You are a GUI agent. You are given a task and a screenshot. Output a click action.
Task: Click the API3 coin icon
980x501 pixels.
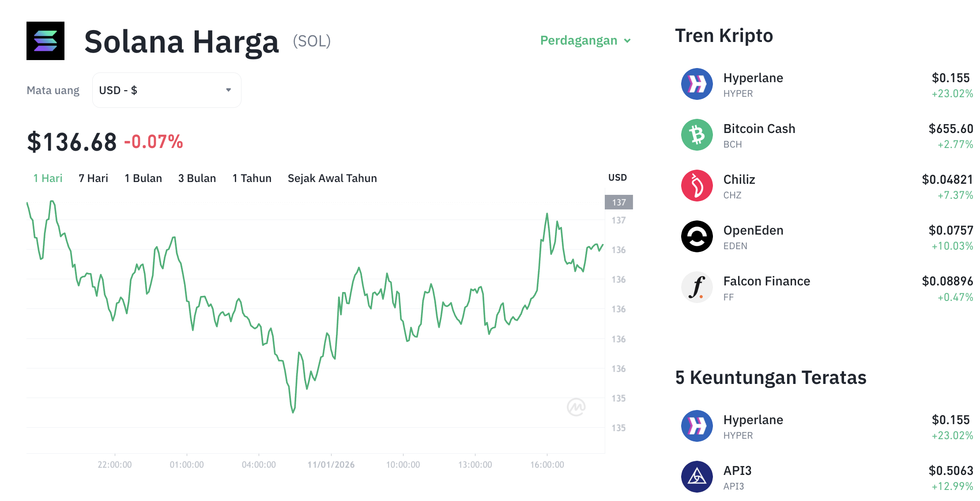tap(697, 477)
